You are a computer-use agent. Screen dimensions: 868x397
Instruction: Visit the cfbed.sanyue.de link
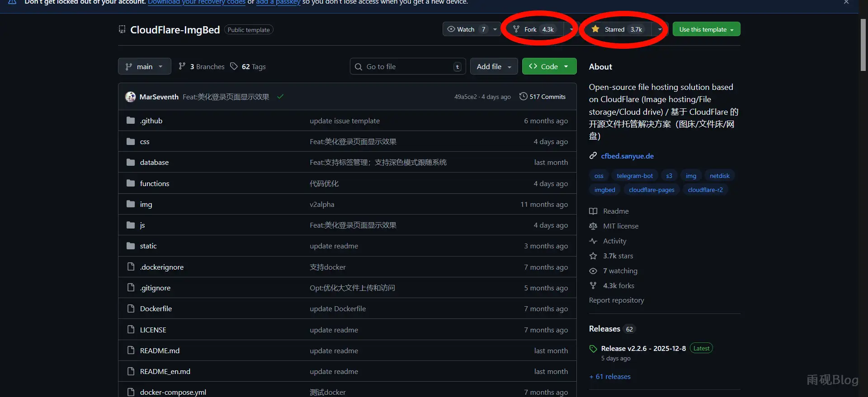[x=627, y=156]
